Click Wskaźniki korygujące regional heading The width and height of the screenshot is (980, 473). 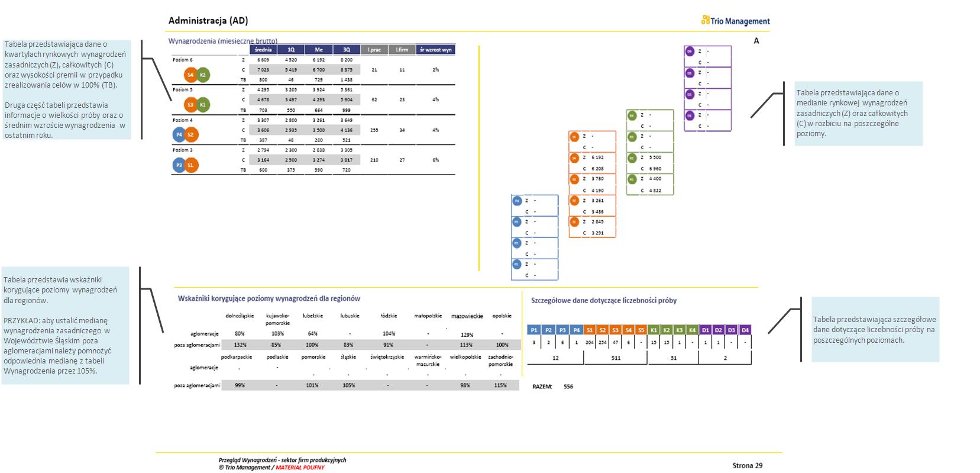269,298
